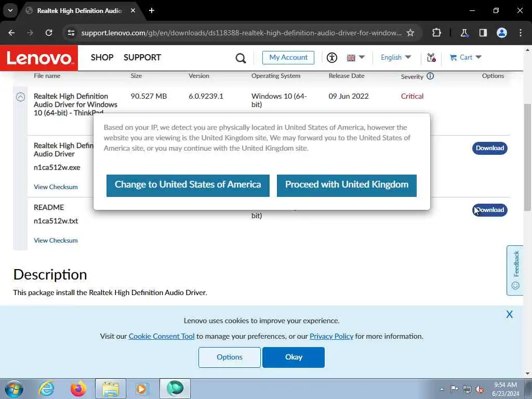
Task: Go to the Lenovo logo homepage
Action: coord(39,58)
